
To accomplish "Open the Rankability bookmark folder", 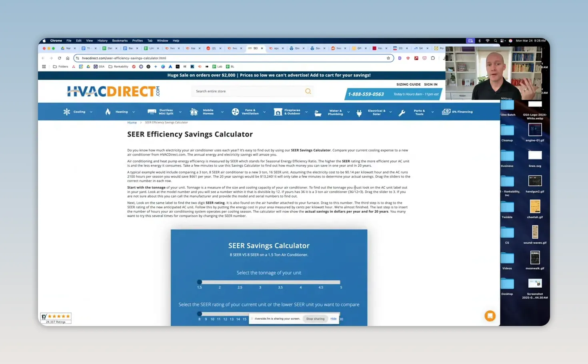I will (118, 67).
